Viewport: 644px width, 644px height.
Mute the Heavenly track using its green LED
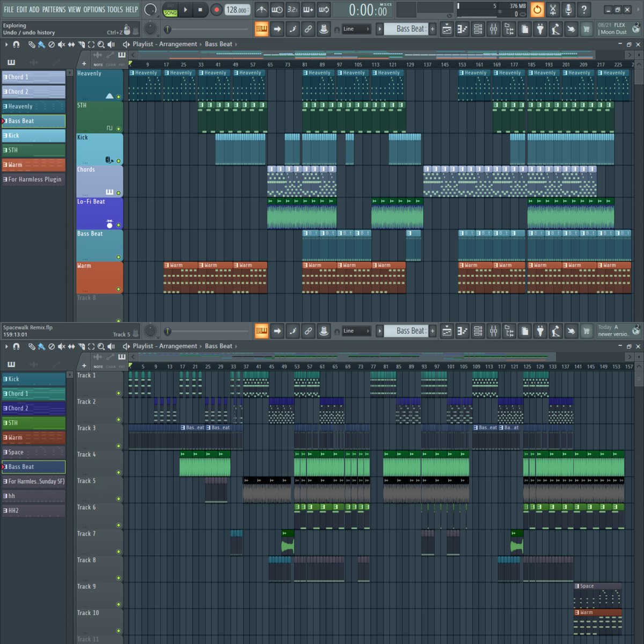[x=119, y=97]
